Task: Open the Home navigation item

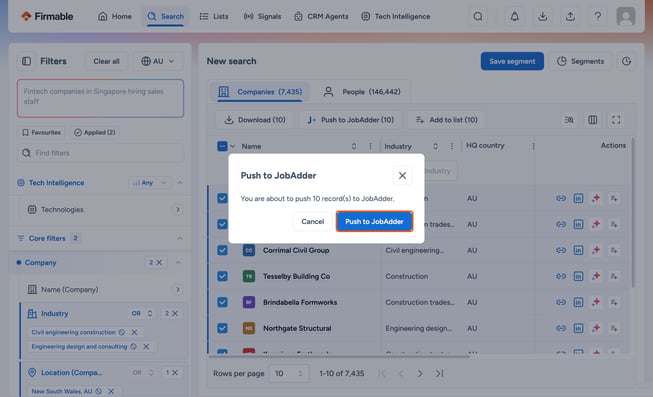Action: pyautogui.click(x=115, y=16)
